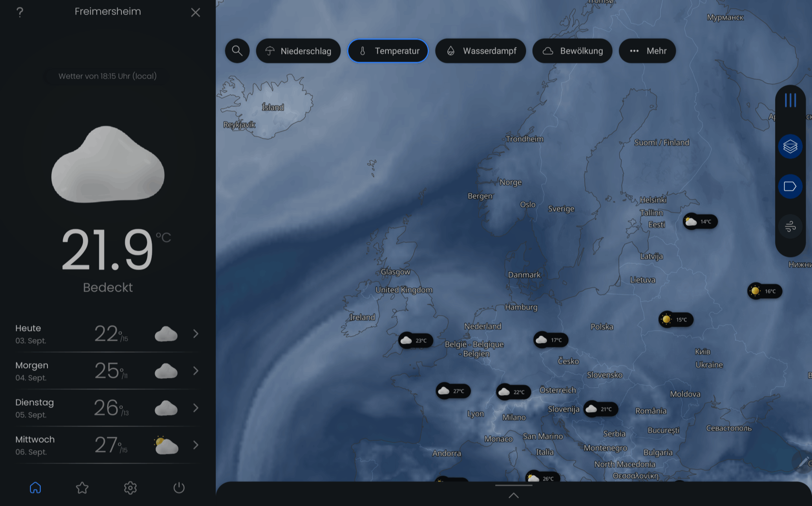Expand Mittwoch 06. Sept. forecast row

pos(196,445)
